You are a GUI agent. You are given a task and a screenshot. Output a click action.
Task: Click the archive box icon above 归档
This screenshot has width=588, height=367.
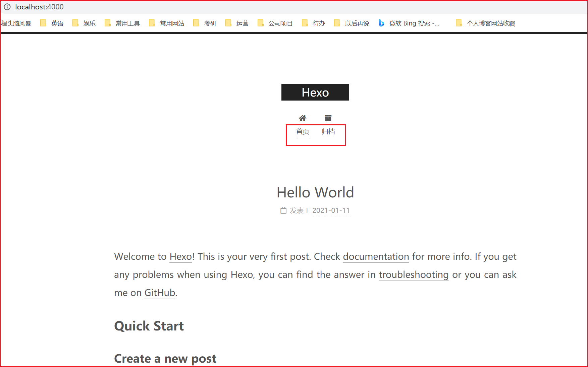[x=328, y=118]
